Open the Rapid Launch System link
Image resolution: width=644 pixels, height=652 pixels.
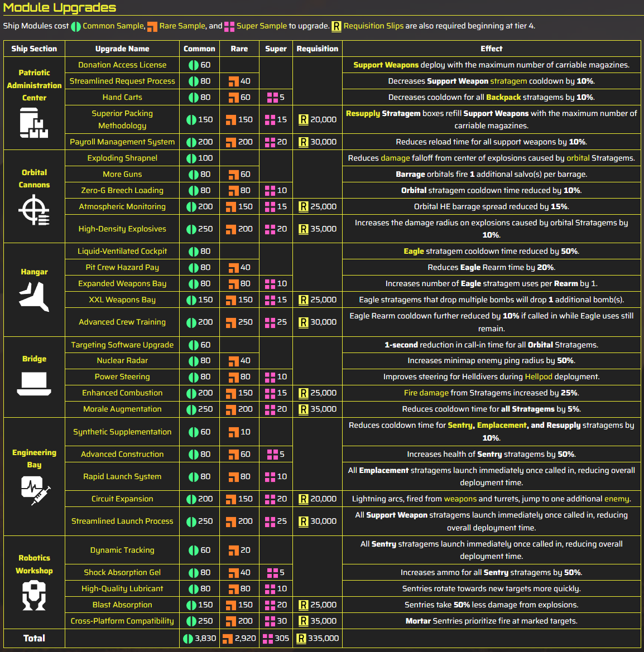pos(122,476)
